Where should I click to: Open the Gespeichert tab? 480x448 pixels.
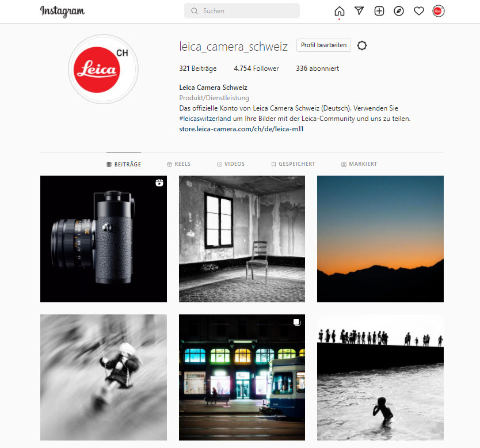click(x=294, y=164)
